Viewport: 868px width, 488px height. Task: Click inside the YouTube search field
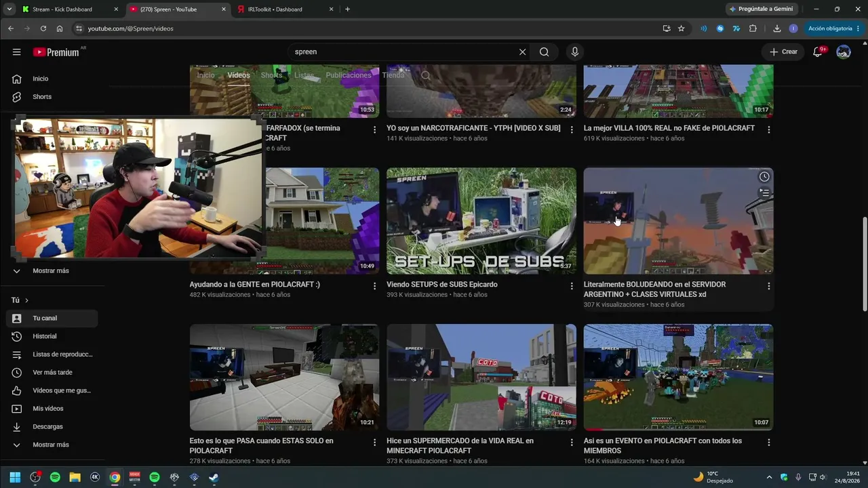click(403, 52)
